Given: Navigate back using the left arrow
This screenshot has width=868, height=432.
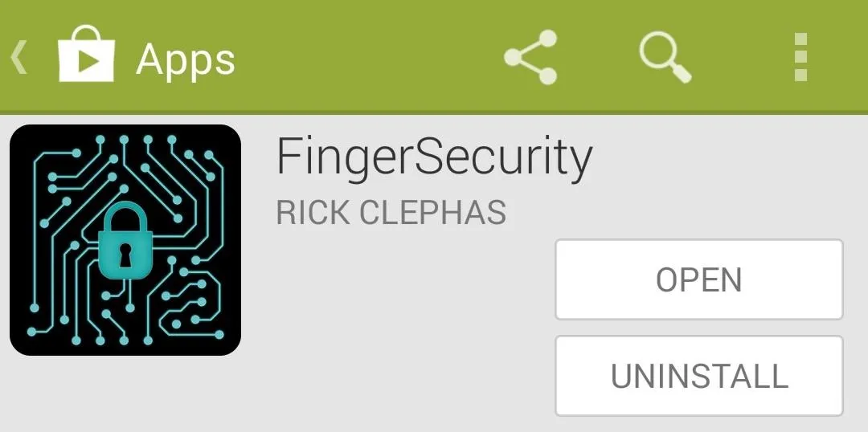Looking at the screenshot, I should tap(18, 57).
